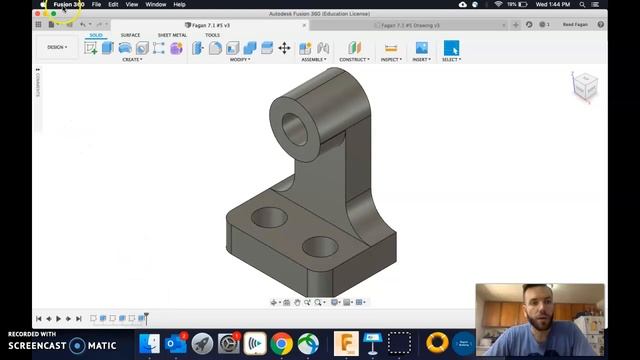Select the Hole tool

142,48
